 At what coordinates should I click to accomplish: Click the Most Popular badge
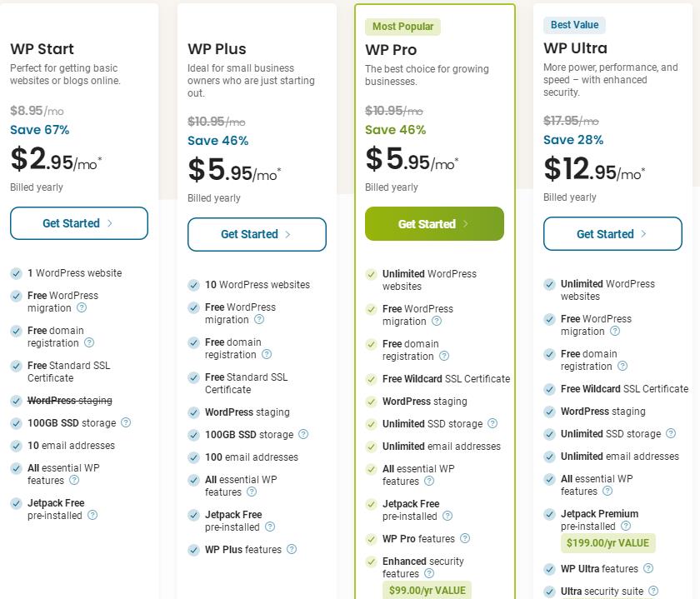(x=402, y=27)
